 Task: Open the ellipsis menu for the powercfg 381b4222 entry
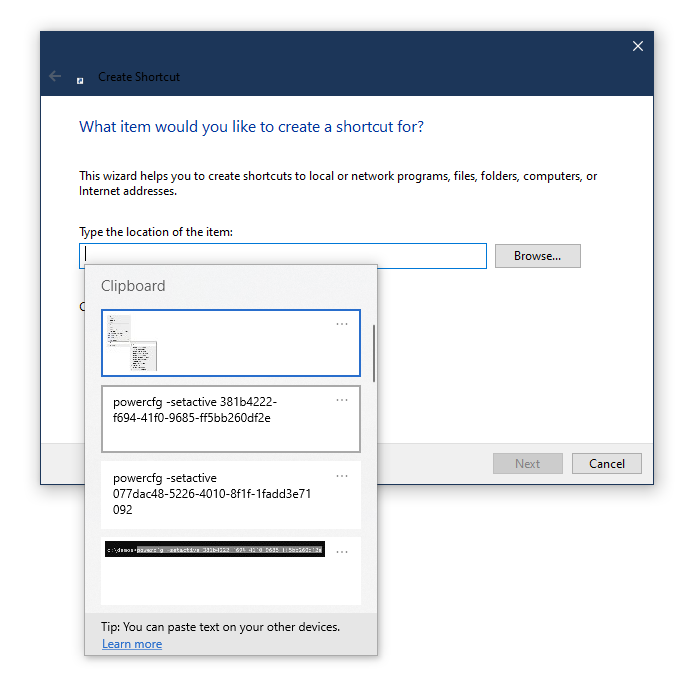342,400
